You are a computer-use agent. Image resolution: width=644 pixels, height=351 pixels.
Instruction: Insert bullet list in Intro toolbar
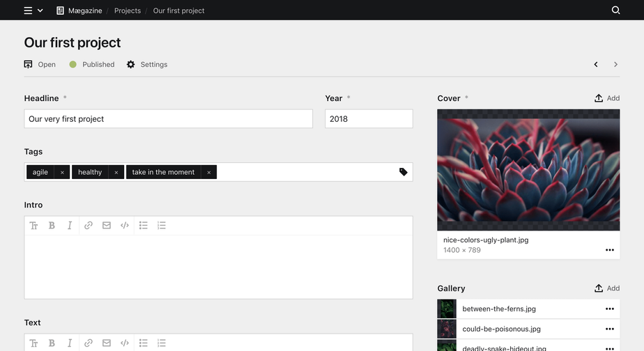(144, 226)
